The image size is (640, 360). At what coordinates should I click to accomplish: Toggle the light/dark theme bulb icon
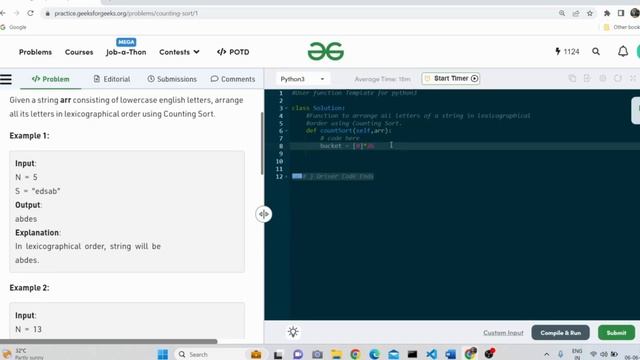tap(293, 332)
